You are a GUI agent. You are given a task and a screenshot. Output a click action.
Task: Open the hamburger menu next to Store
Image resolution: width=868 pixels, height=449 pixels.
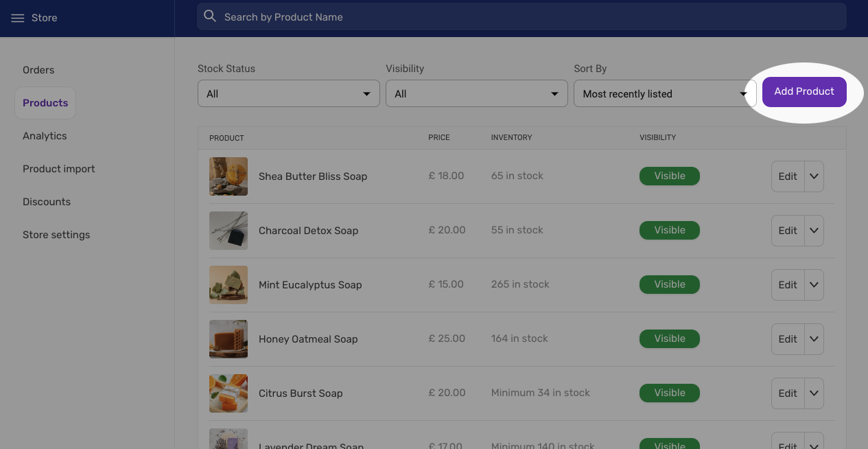click(18, 18)
